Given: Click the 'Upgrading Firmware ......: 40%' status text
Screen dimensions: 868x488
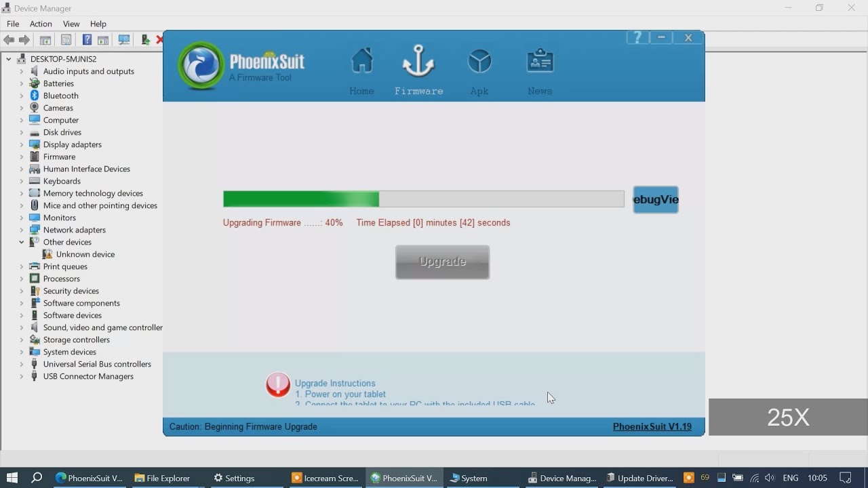Looking at the screenshot, I should point(283,222).
